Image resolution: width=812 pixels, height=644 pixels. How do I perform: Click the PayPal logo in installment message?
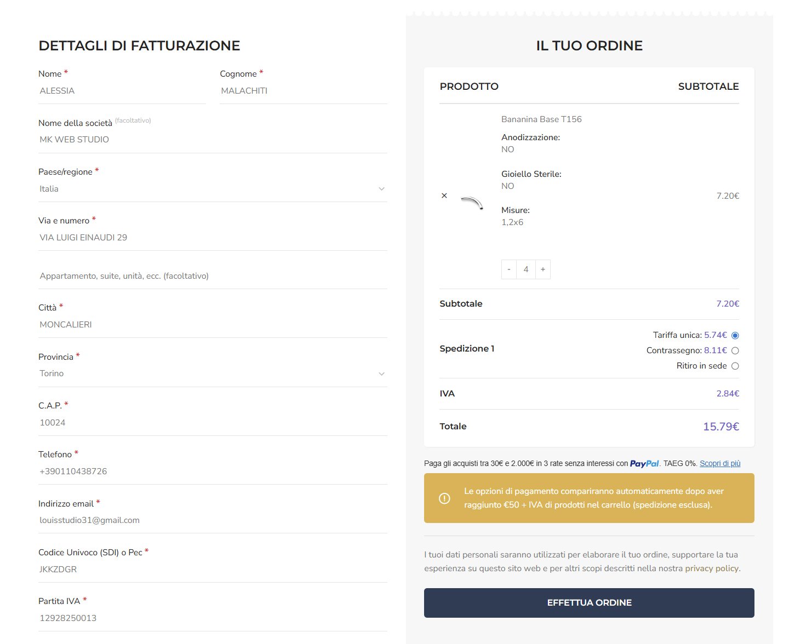(x=644, y=463)
